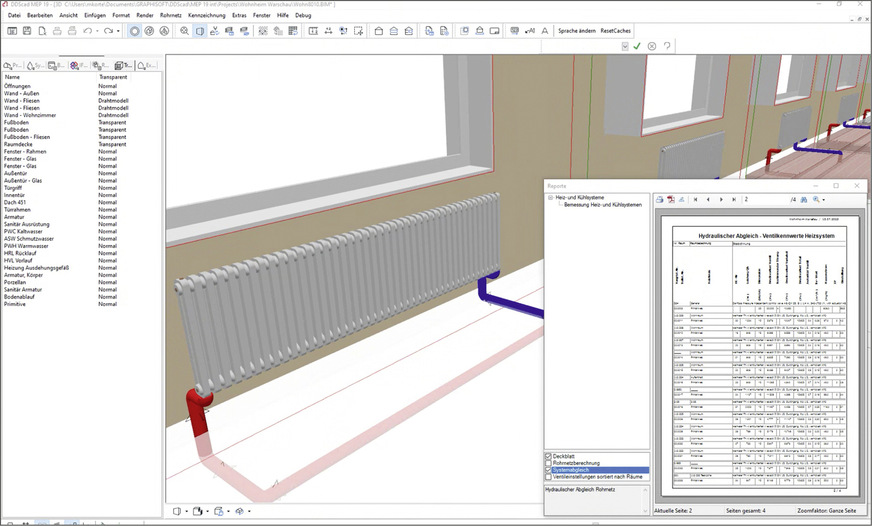Viewport: 872px width, 526px height.
Task: Open the redo arrow dropdown
Action: pos(120,31)
